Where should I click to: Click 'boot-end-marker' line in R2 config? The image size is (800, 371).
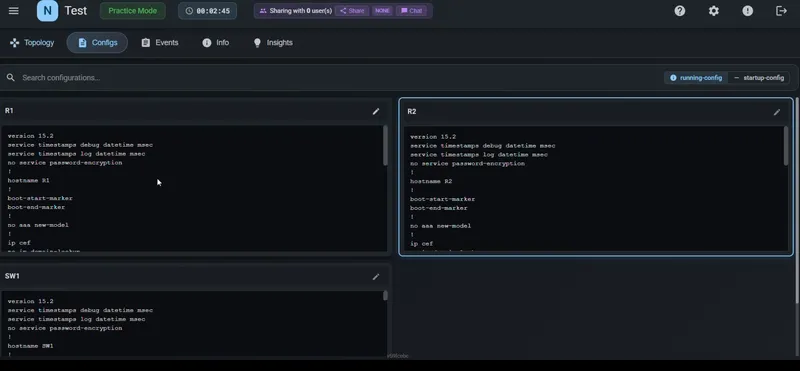click(439, 208)
